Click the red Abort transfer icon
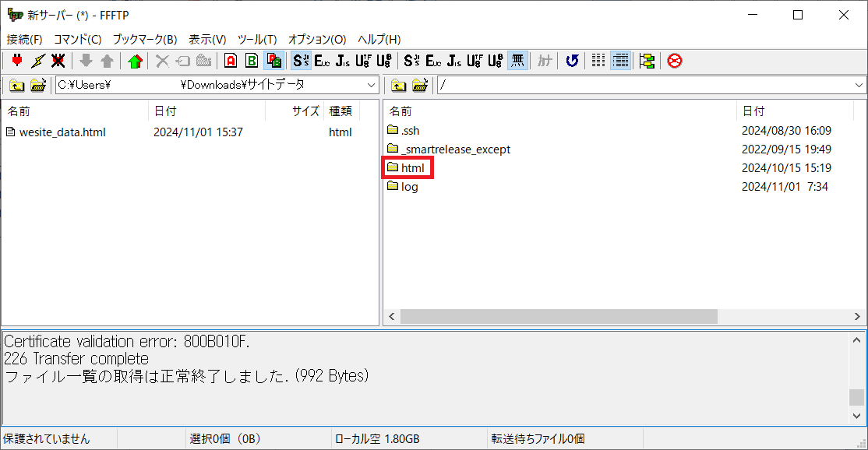Image resolution: width=868 pixels, height=450 pixels. [675, 61]
